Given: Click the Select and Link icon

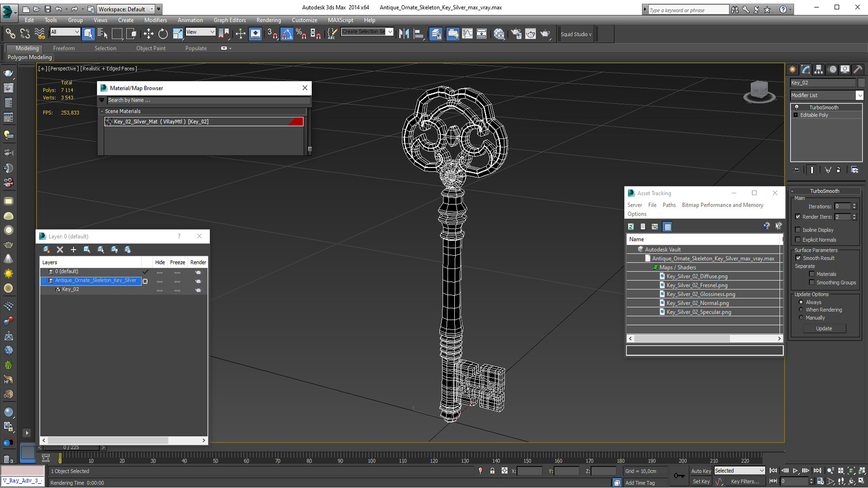Looking at the screenshot, I should click(x=10, y=34).
